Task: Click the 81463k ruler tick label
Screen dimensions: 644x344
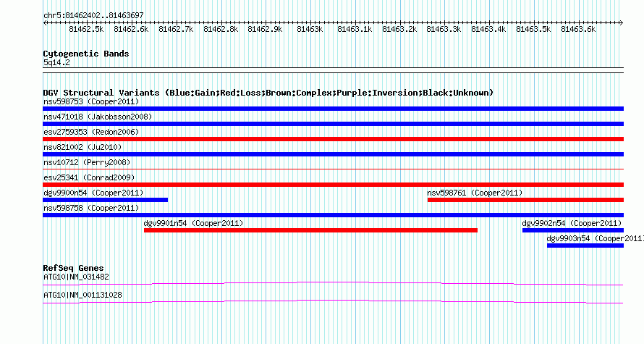Action: point(310,29)
